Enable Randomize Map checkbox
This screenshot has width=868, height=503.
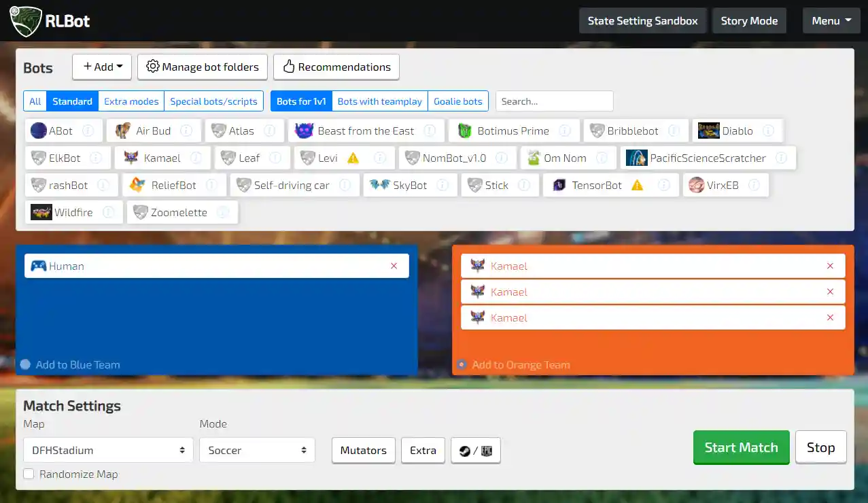(x=29, y=474)
